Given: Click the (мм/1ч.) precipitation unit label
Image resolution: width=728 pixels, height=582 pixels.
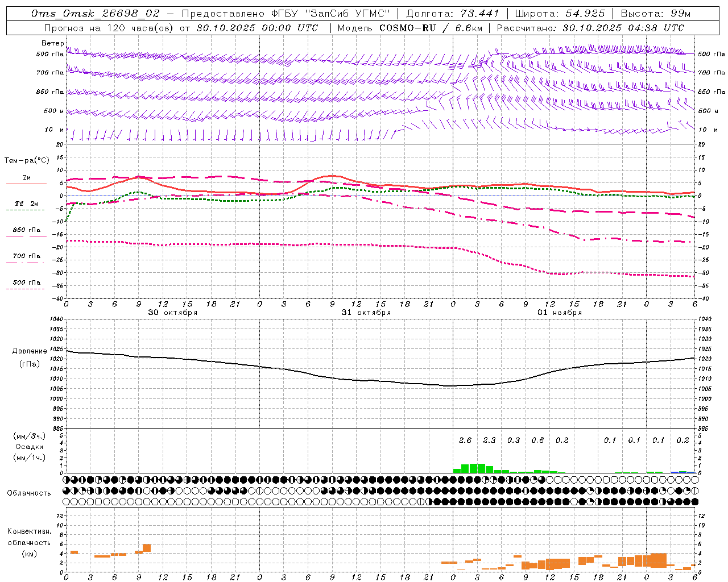Looking at the screenshot, I should point(29,458).
